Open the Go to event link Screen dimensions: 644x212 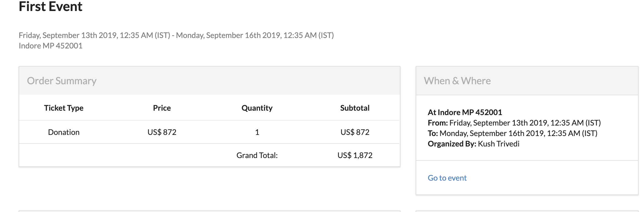(447, 178)
